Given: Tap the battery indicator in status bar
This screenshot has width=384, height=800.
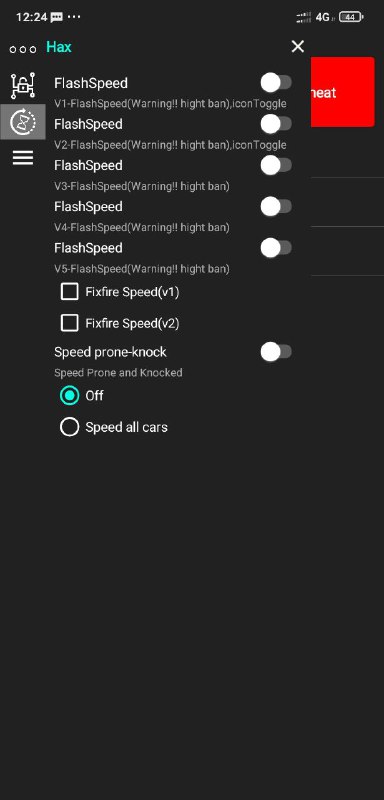Looking at the screenshot, I should [351, 17].
